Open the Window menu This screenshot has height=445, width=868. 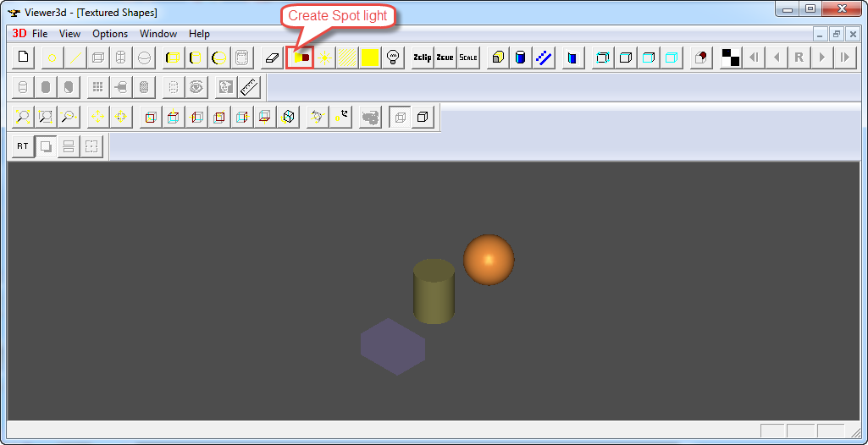pyautogui.click(x=158, y=34)
